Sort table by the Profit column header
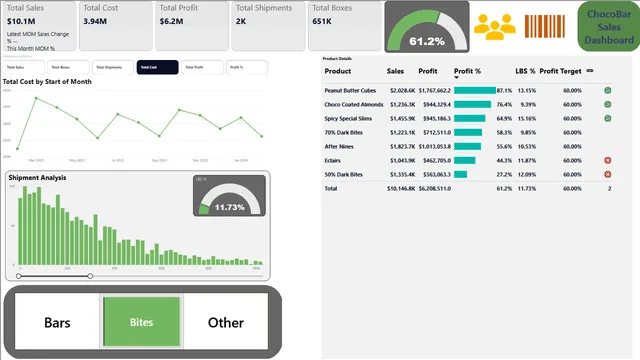The height and width of the screenshot is (360, 640). coord(428,71)
